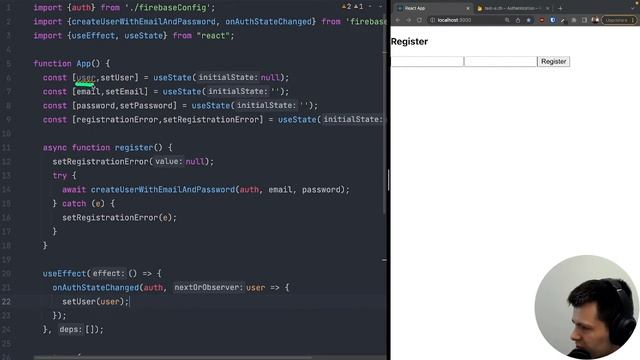Screen dimensions: 640x360
Task: Switch to the Firebase Authentication tab
Action: coord(513,8)
